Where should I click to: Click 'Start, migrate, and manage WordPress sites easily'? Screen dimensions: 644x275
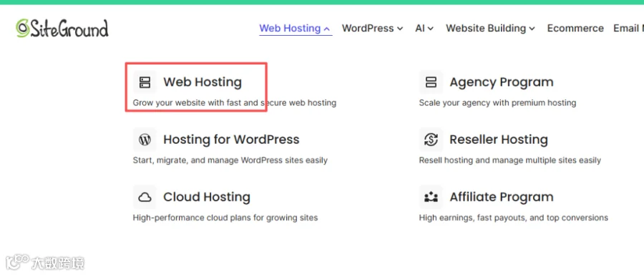230,160
